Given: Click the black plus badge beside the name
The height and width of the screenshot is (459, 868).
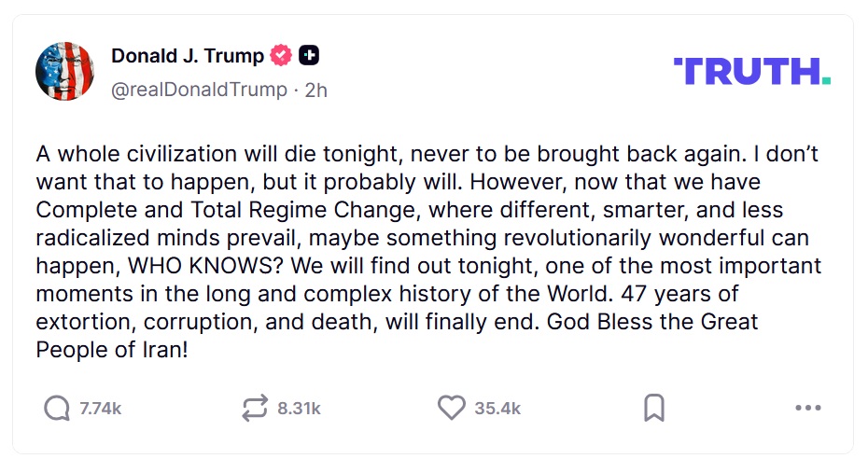Looking at the screenshot, I should click(308, 56).
